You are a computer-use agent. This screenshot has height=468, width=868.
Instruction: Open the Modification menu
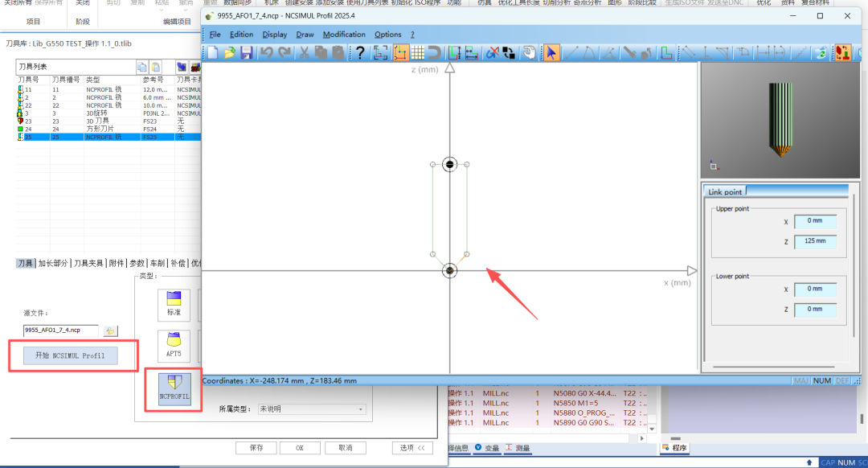(344, 35)
